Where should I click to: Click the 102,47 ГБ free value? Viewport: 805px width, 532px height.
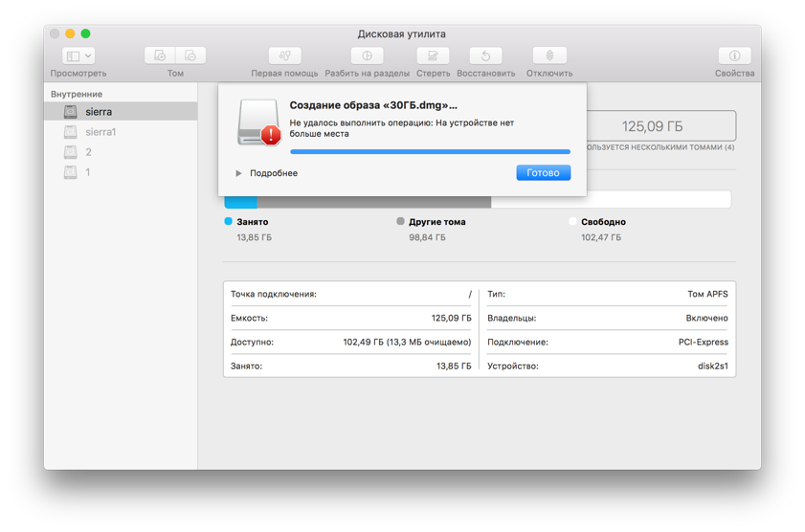pos(601,237)
